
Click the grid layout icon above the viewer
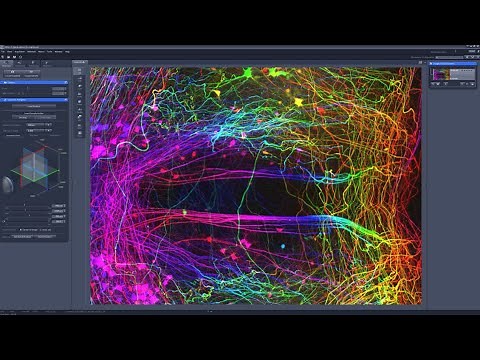point(420,62)
